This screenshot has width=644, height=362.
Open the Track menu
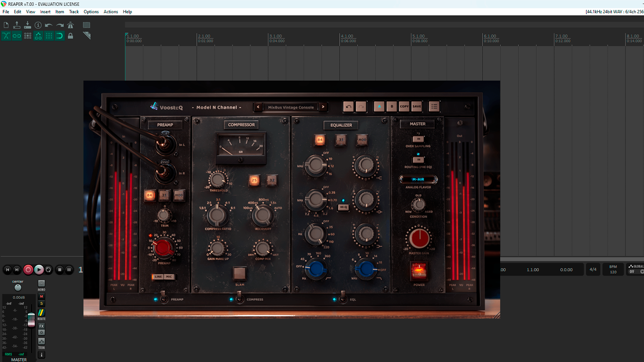(x=74, y=12)
